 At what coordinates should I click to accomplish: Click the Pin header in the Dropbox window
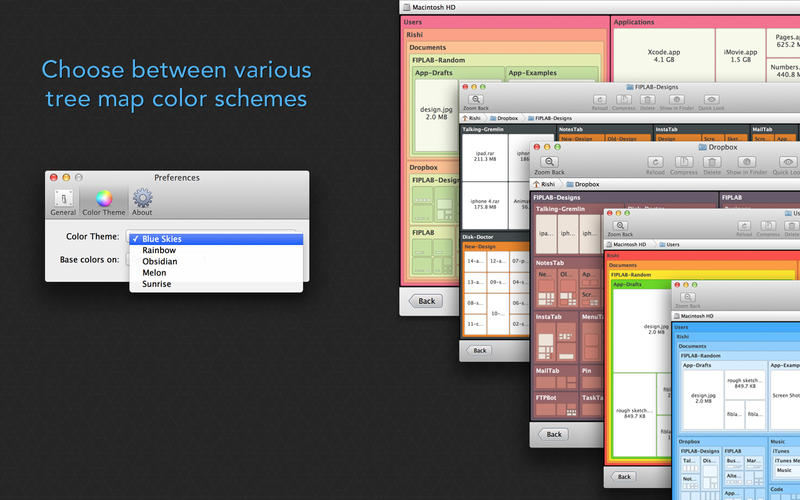pyautogui.click(x=587, y=371)
